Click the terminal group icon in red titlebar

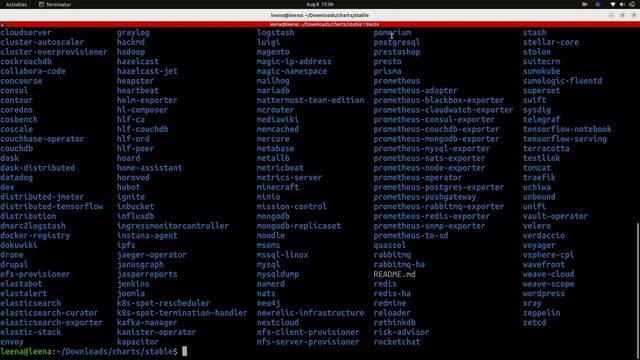[3, 24]
